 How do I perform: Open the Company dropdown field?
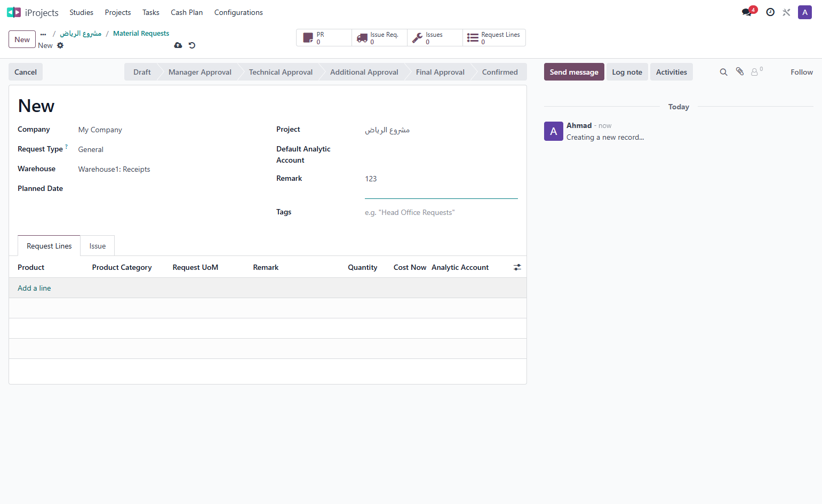click(x=168, y=130)
